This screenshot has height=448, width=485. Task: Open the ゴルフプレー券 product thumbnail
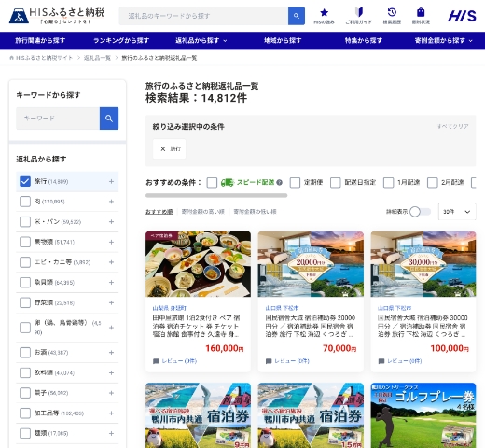[x=423, y=415]
